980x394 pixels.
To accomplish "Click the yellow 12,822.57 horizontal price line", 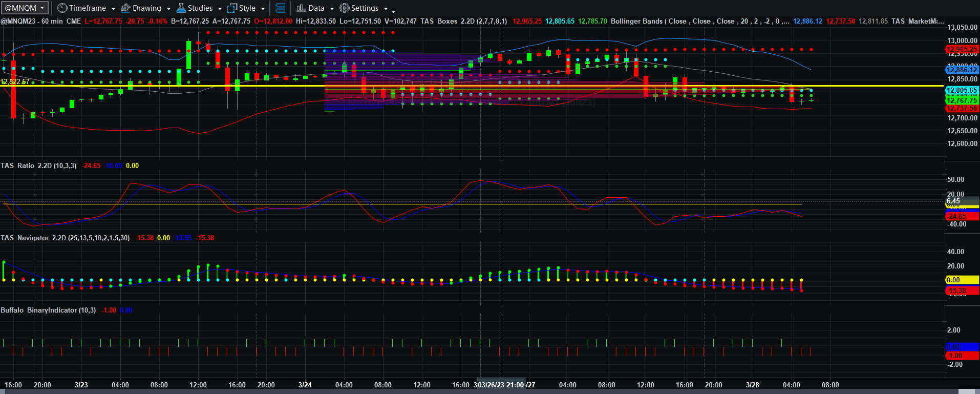I will click(x=471, y=86).
